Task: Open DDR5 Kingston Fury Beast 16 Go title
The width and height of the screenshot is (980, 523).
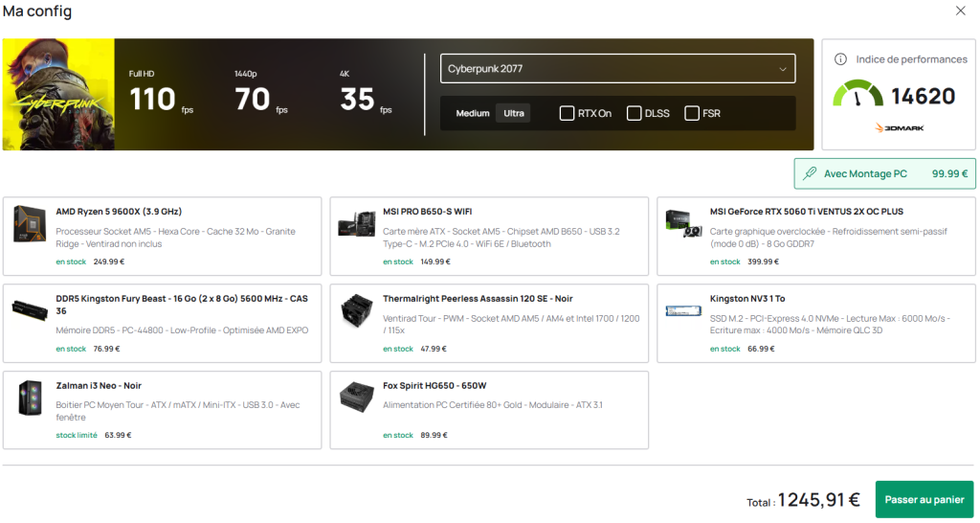Action: point(182,305)
